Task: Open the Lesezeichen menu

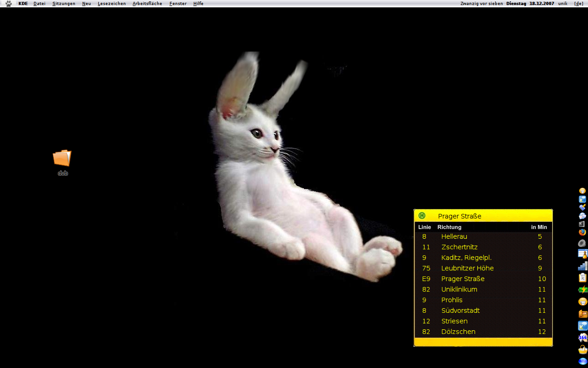Action: click(x=112, y=3)
